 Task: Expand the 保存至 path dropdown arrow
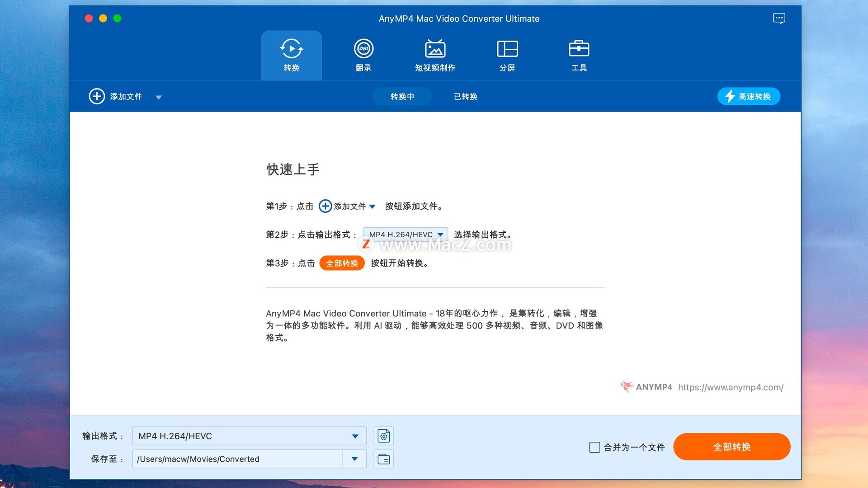(355, 459)
